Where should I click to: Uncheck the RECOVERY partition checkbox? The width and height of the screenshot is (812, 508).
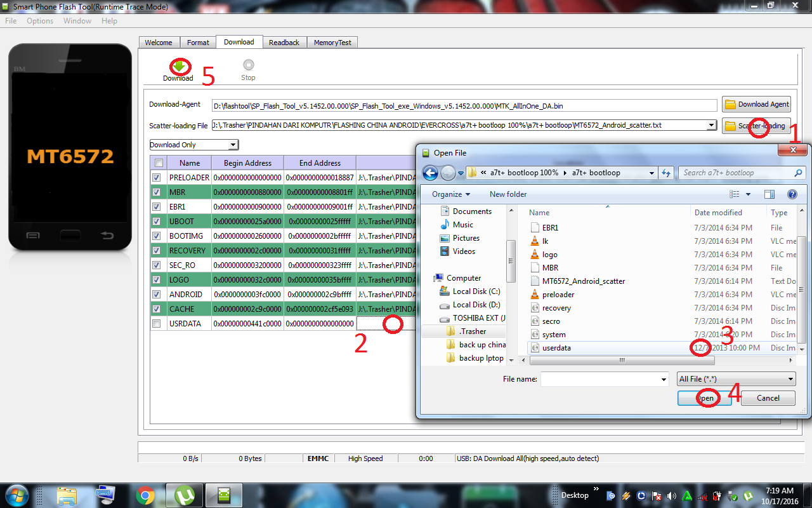click(157, 250)
